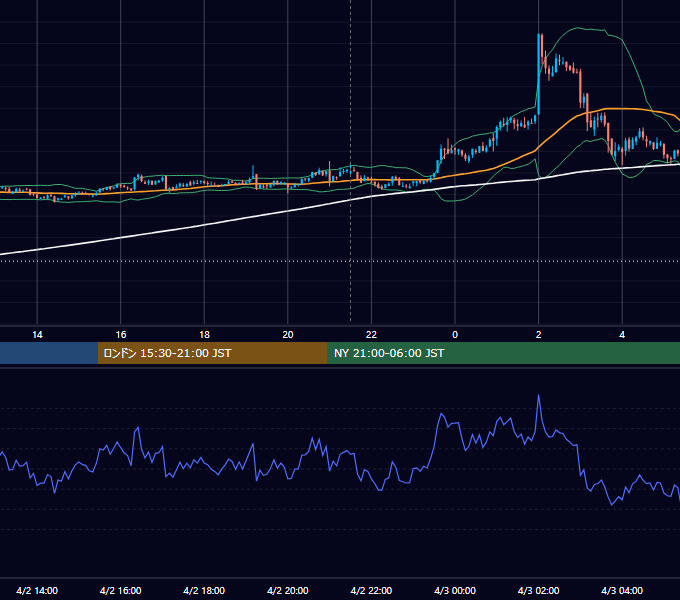Image resolution: width=680 pixels, height=600 pixels.
Task: Click the upper chart axis label 4
Action: pyautogui.click(x=622, y=335)
